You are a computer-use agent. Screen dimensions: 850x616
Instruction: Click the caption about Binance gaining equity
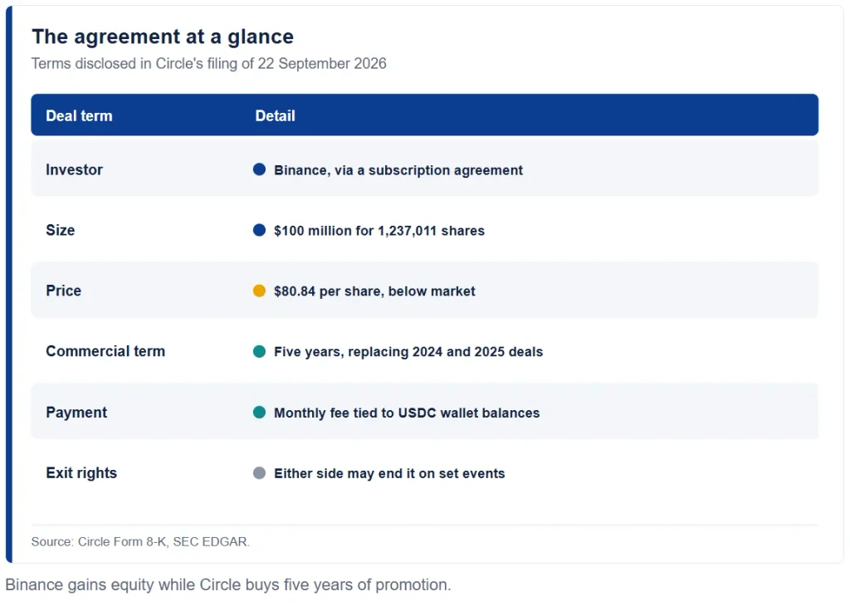[228, 585]
